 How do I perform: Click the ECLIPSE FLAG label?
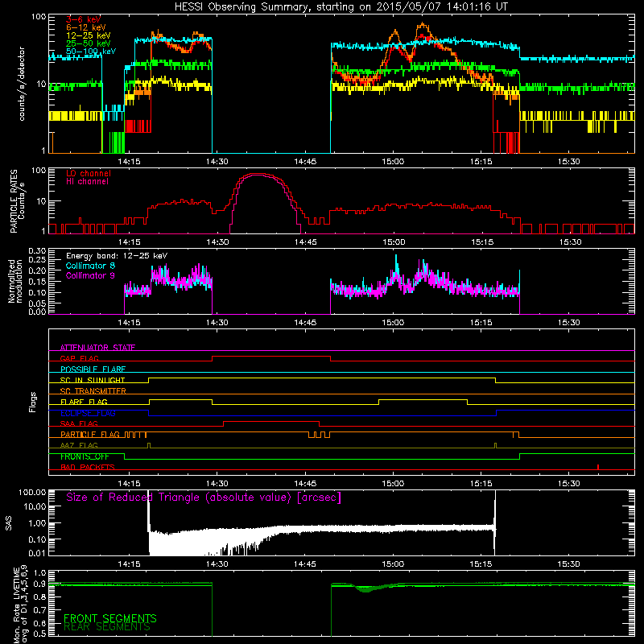pos(88,413)
